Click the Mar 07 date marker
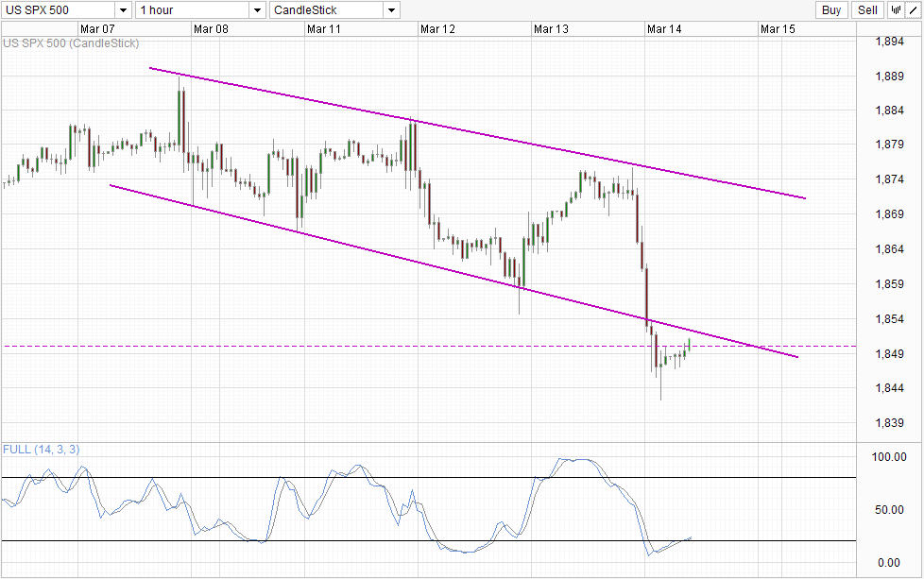924x579 pixels. [97, 29]
